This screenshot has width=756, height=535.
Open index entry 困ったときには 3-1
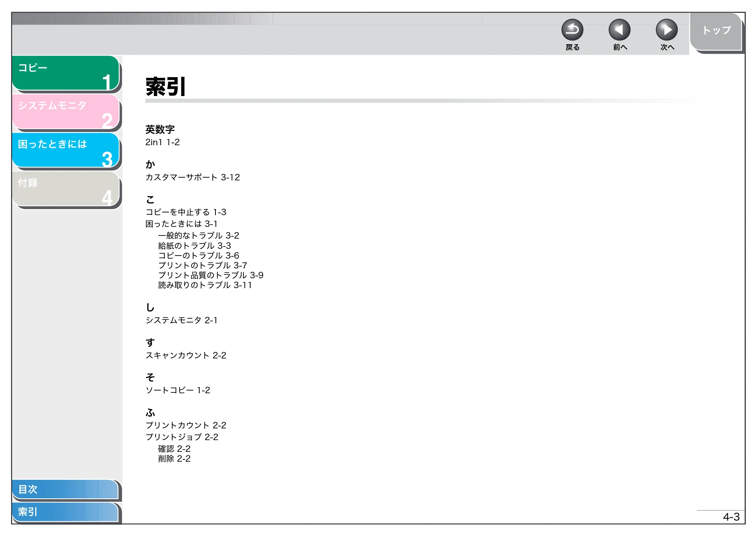pyautogui.click(x=181, y=224)
